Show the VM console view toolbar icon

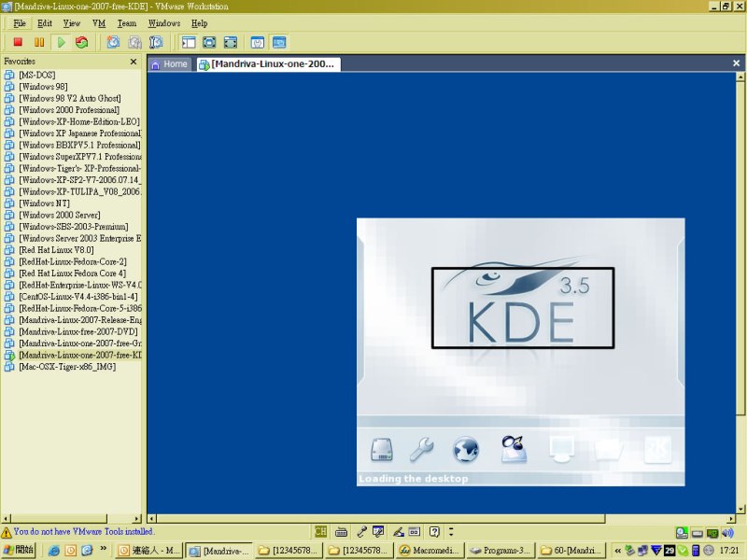279,42
